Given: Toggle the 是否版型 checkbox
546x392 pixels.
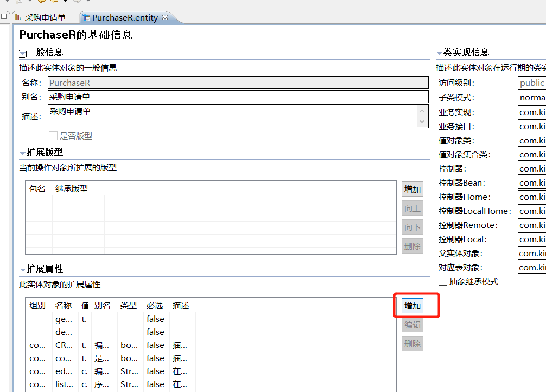Looking at the screenshot, I should coord(53,136).
